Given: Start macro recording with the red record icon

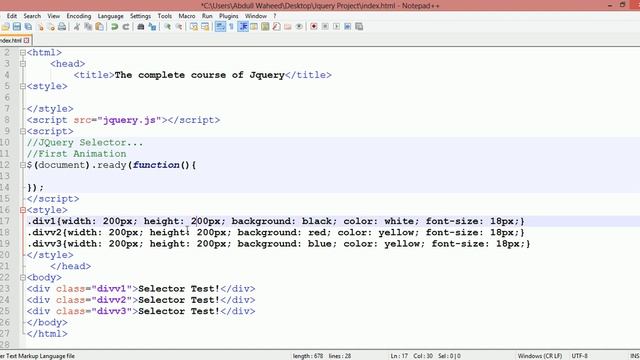Looking at the screenshot, I should pos(313,27).
